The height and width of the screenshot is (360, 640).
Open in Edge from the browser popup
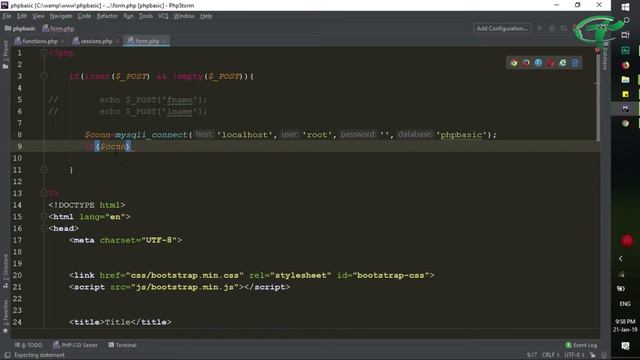[575, 63]
